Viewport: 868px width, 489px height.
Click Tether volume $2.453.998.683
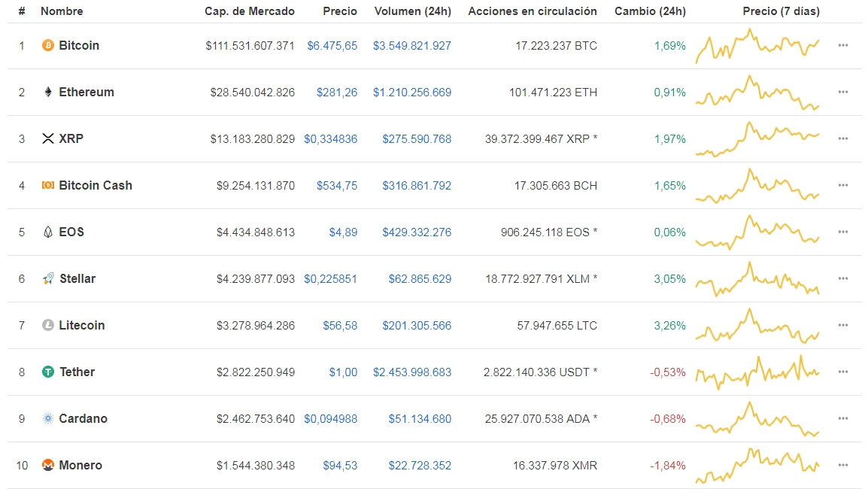(412, 372)
